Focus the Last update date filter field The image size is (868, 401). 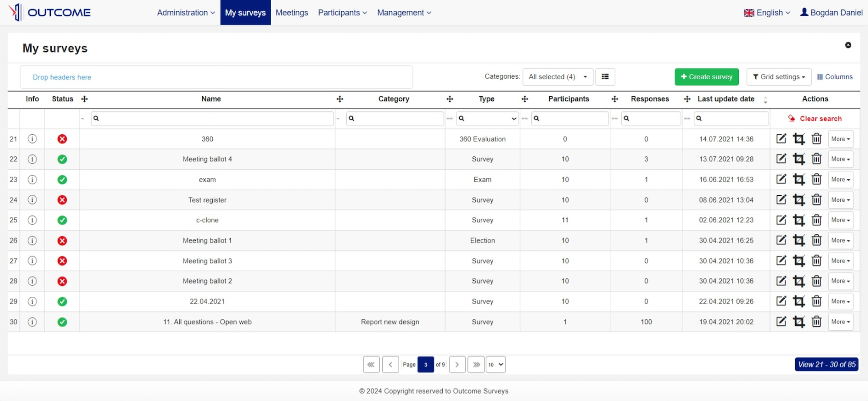(x=731, y=118)
